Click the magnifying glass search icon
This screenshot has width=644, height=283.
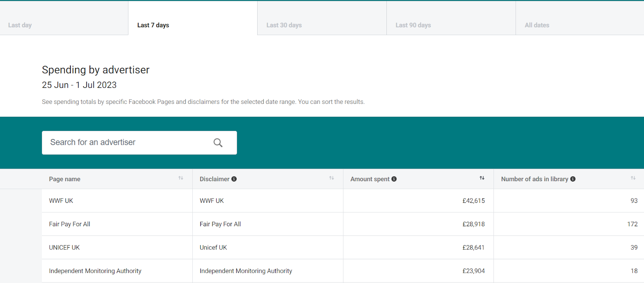[x=218, y=143]
